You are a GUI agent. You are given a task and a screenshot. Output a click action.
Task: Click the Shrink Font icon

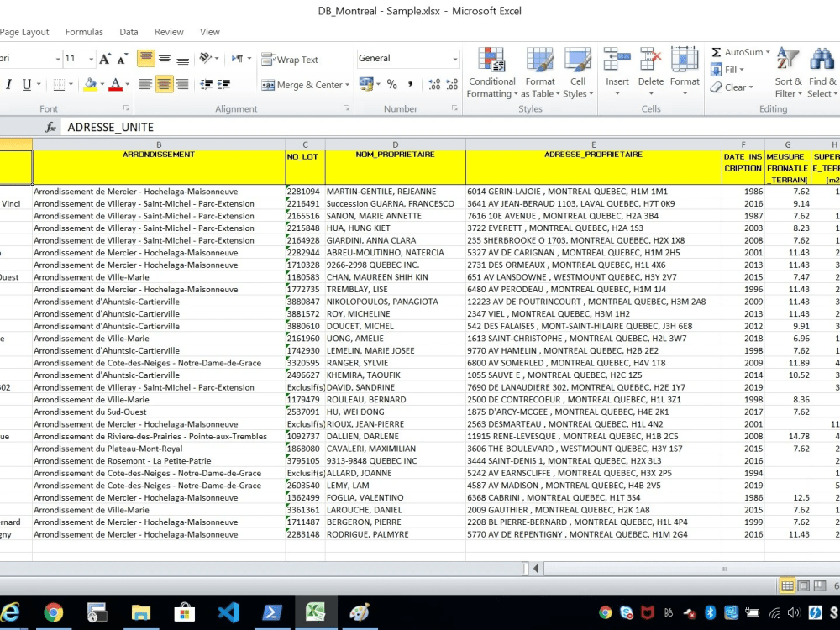[x=123, y=59]
